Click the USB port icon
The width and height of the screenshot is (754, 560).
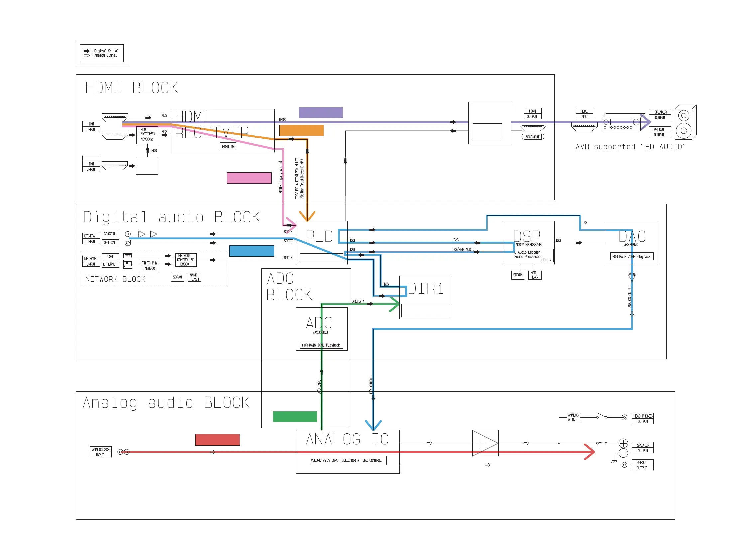point(128,256)
